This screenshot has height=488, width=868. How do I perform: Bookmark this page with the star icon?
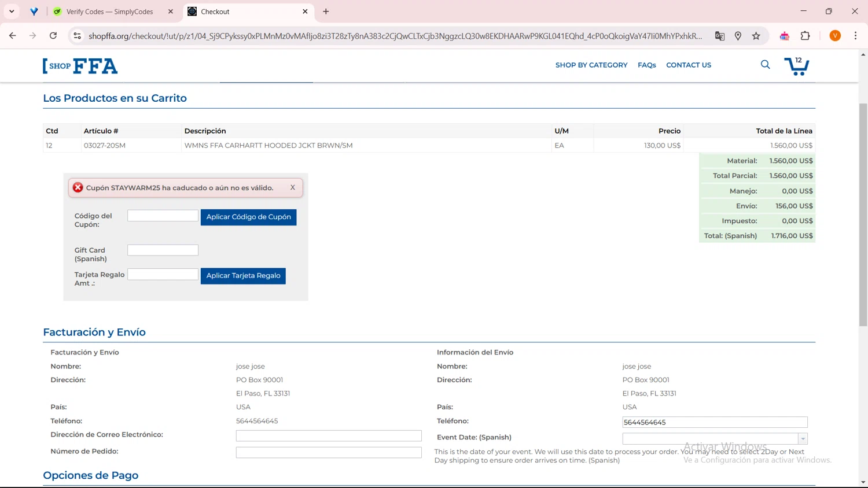(x=756, y=36)
